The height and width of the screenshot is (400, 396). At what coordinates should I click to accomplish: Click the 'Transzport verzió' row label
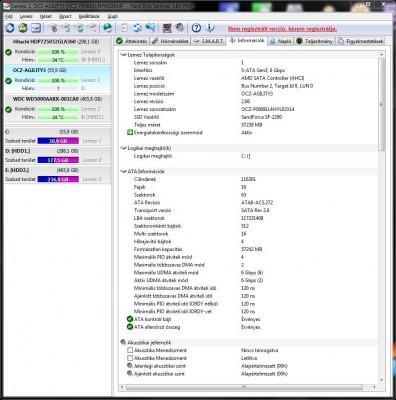pos(153,210)
